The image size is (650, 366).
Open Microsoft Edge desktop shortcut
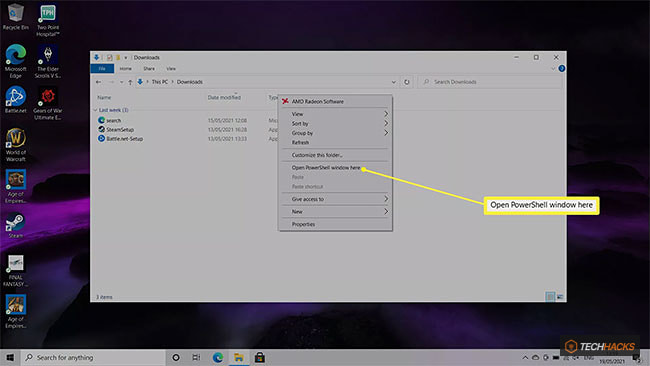click(16, 61)
